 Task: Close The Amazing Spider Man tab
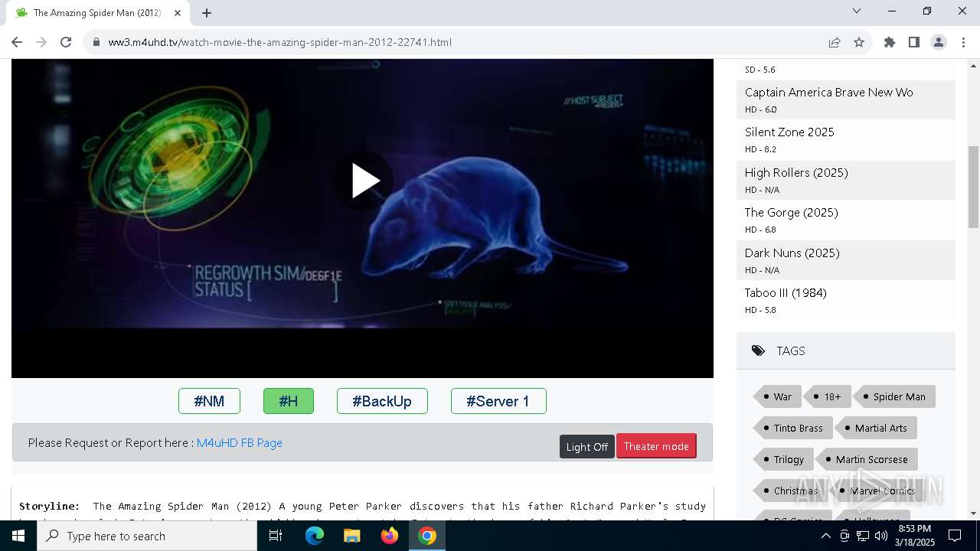click(x=177, y=13)
